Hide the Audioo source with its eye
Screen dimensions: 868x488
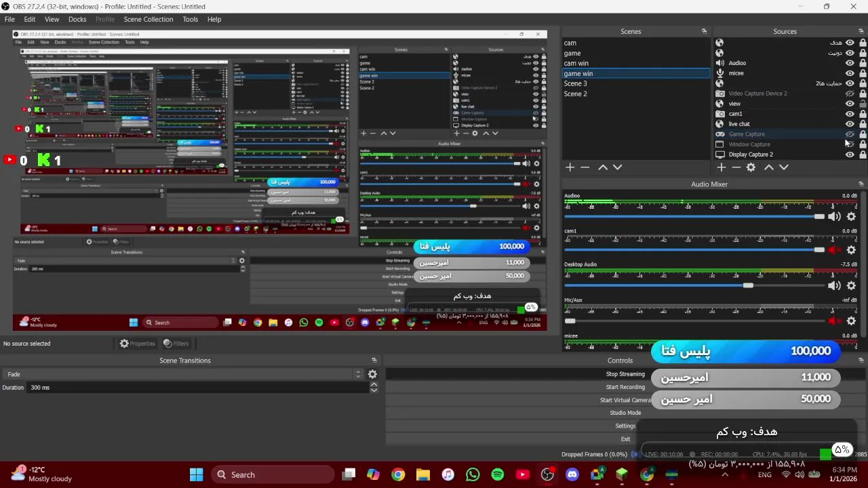(x=850, y=63)
